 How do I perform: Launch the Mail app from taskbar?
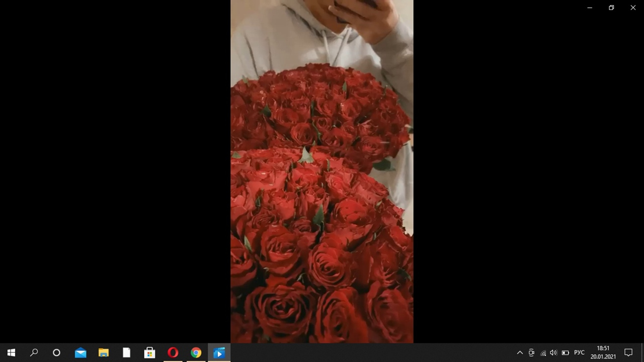(80, 353)
